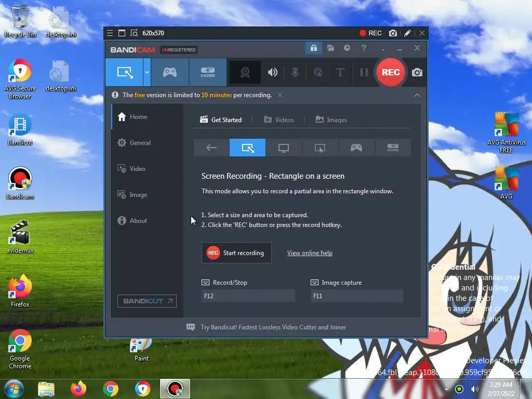The height and width of the screenshot is (399, 532).
Task: Click the Record/Stop hotkey field F12
Action: 248,296
